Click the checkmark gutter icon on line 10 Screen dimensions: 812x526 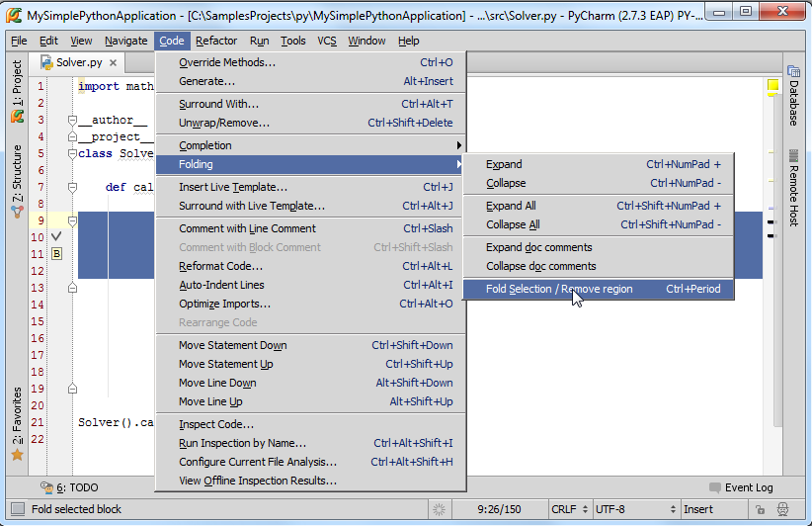tap(56, 236)
